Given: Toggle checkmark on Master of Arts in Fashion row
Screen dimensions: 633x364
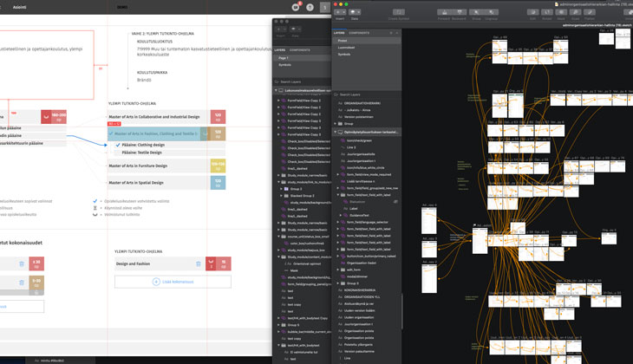Looking at the screenshot, I should [111, 133].
